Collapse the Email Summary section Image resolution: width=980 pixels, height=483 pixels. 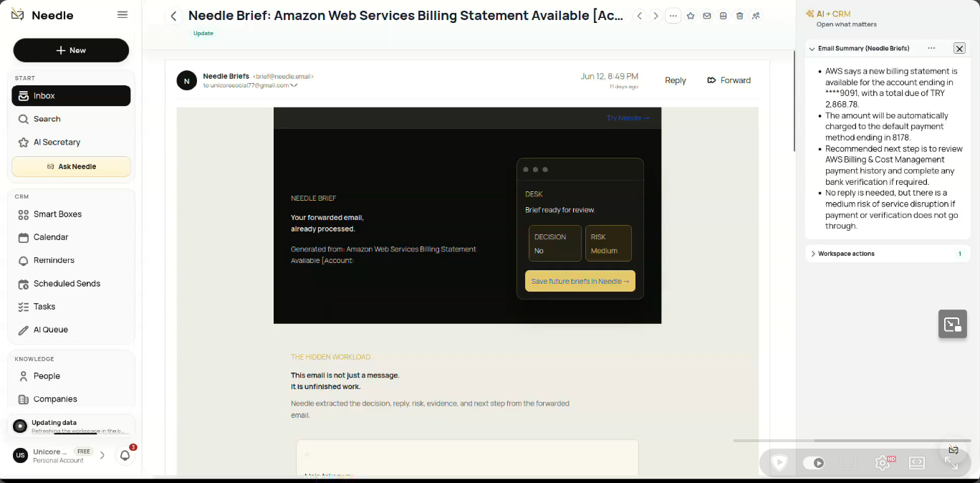click(812, 49)
